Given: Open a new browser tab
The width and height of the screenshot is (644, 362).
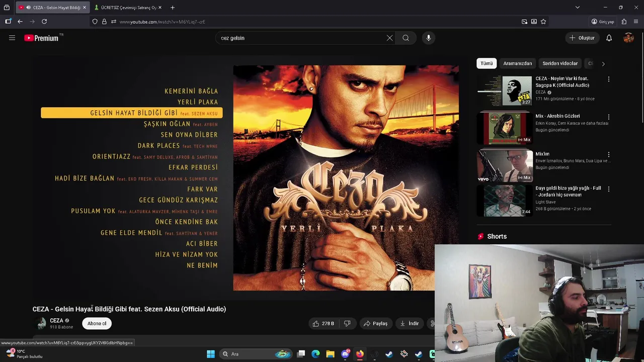Looking at the screenshot, I should [x=173, y=8].
